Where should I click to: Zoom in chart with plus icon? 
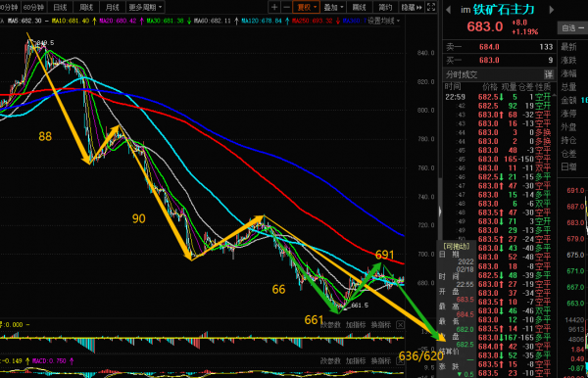(x=274, y=7)
